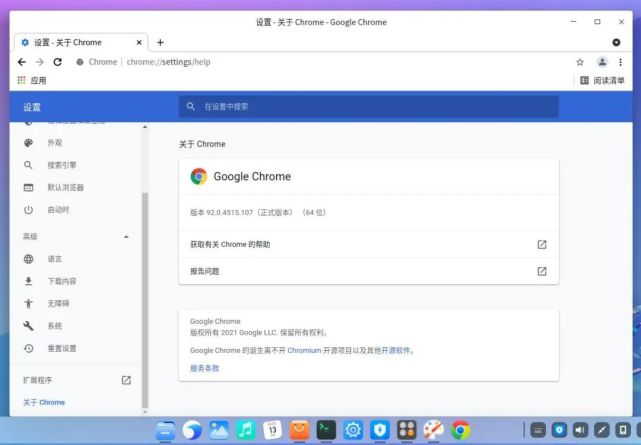Screen dimensions: 641x445
Task: Open the paint palette app in dock
Action: (433, 430)
